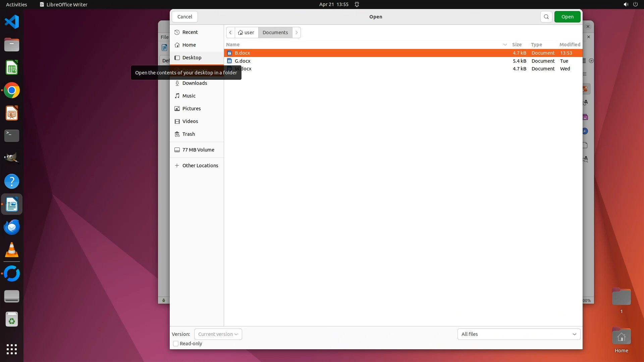
Task: Click the Name column sort arrow
Action: tap(505, 45)
